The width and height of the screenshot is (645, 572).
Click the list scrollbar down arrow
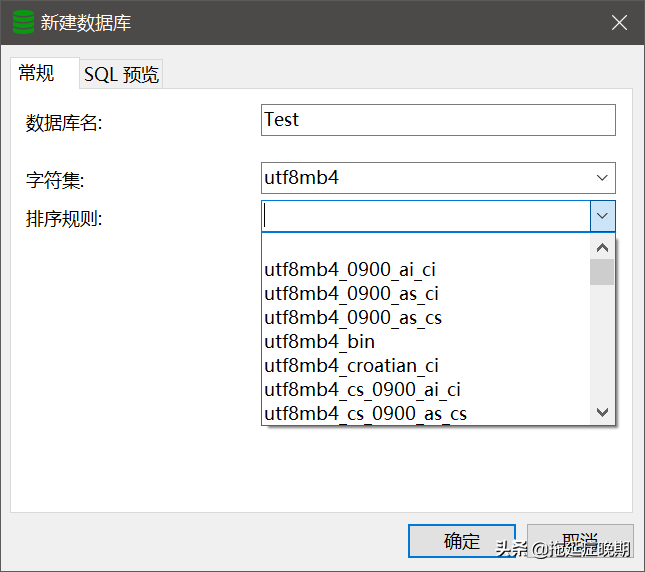click(x=602, y=412)
